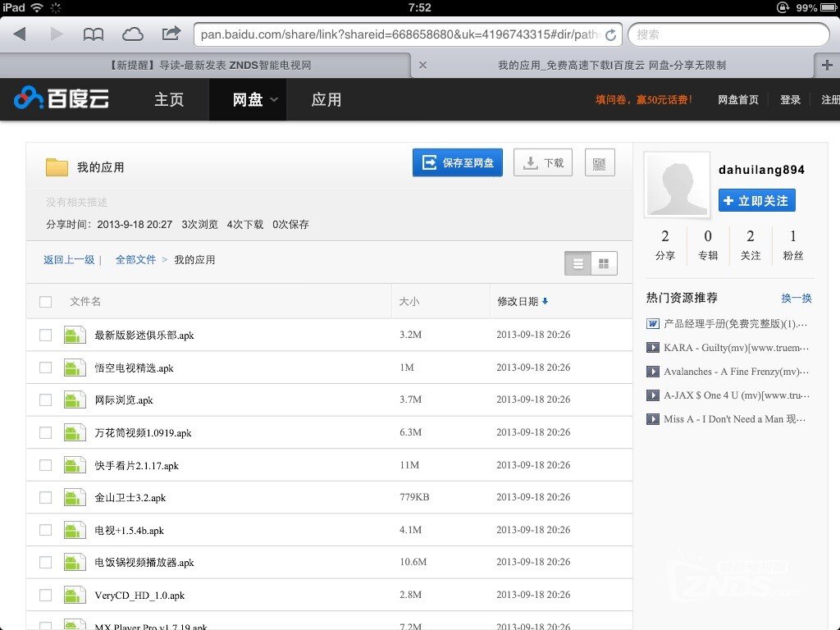Click apk icon of 电视+1.5.4b.apk

click(75, 530)
